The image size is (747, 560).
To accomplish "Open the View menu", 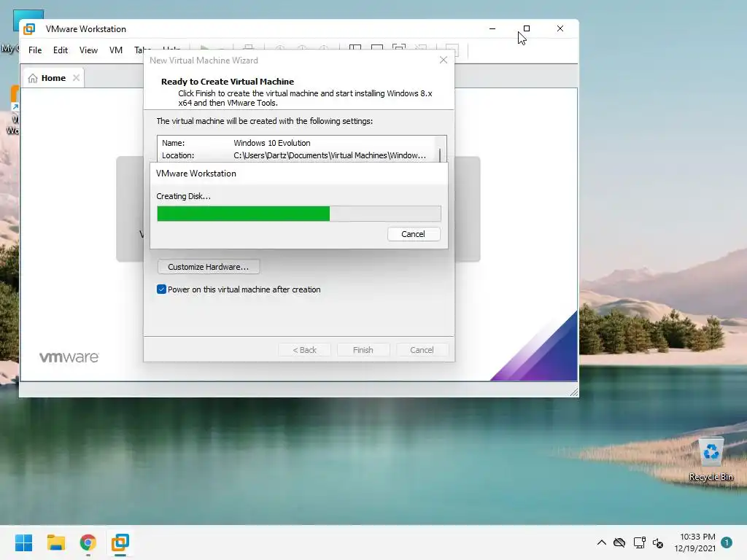I will 88,50.
